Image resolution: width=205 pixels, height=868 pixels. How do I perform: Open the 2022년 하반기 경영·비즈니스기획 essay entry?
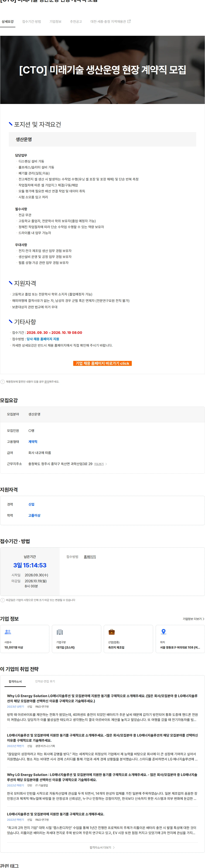(x=102, y=747)
